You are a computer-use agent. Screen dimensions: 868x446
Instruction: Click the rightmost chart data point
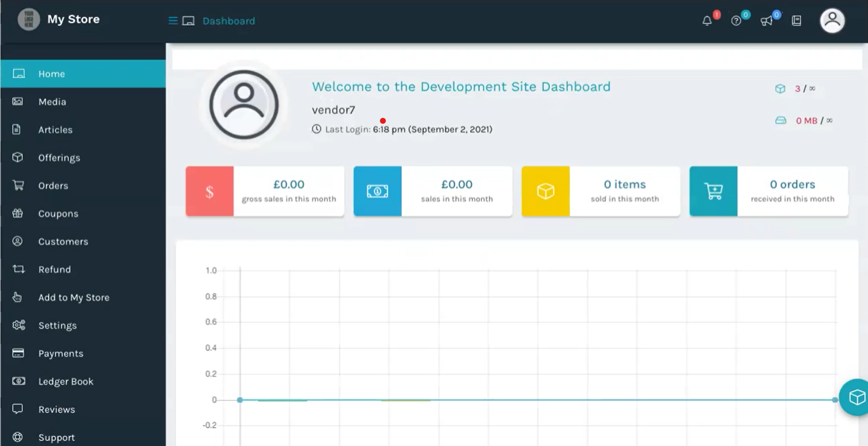[835, 400]
